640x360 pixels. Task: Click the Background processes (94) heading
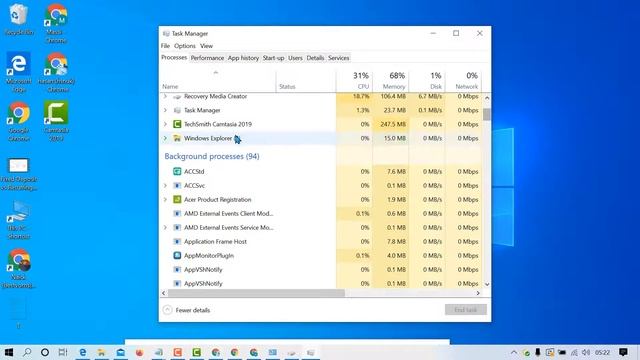click(212, 156)
